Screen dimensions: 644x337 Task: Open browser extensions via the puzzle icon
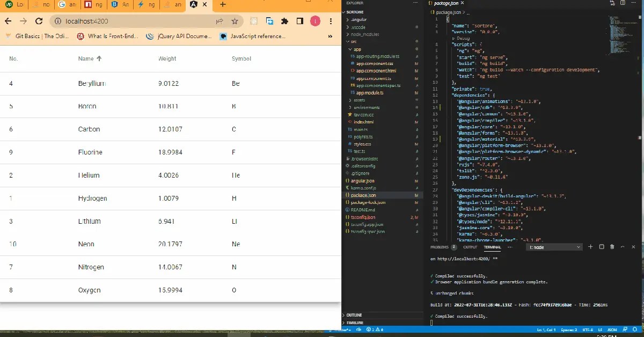click(284, 21)
